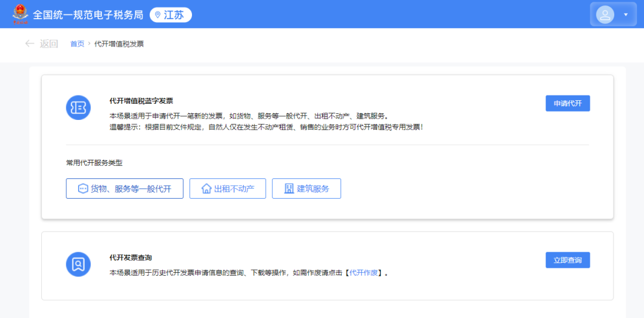Choose the 出租不动产 service type

pyautogui.click(x=228, y=189)
